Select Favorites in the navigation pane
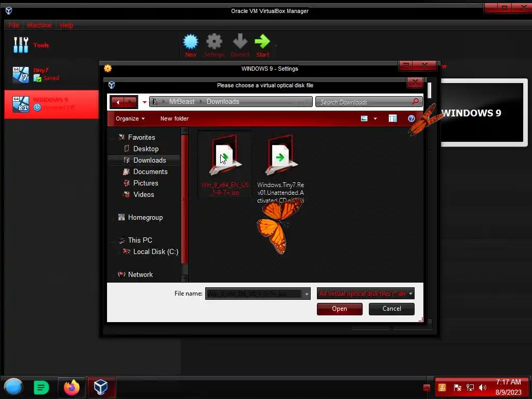532x399 pixels. pyautogui.click(x=141, y=137)
